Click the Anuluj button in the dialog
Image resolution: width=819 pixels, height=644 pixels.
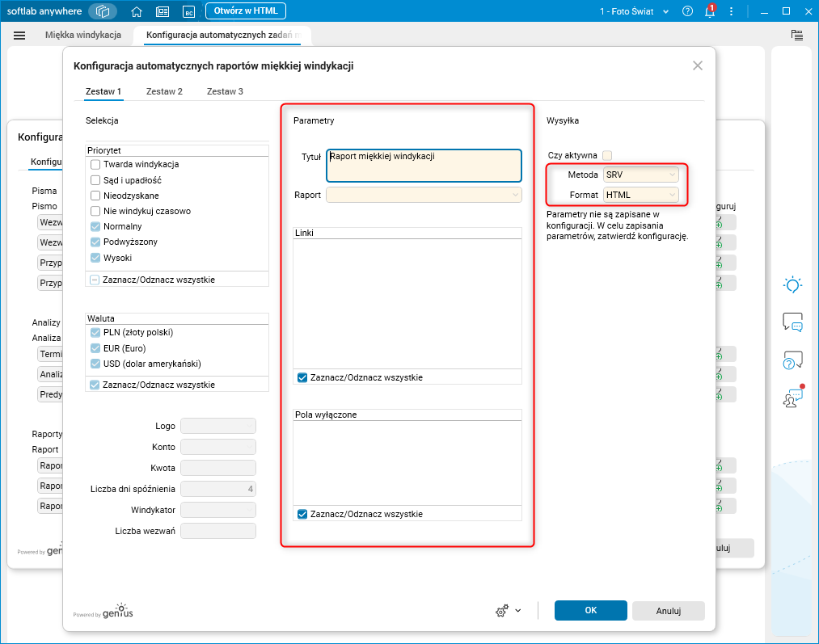pos(669,611)
